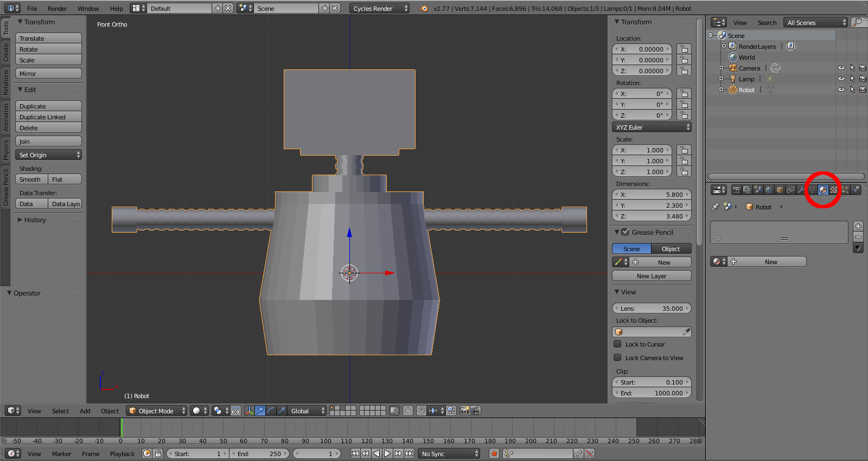Add a material slot with plus button

858,226
